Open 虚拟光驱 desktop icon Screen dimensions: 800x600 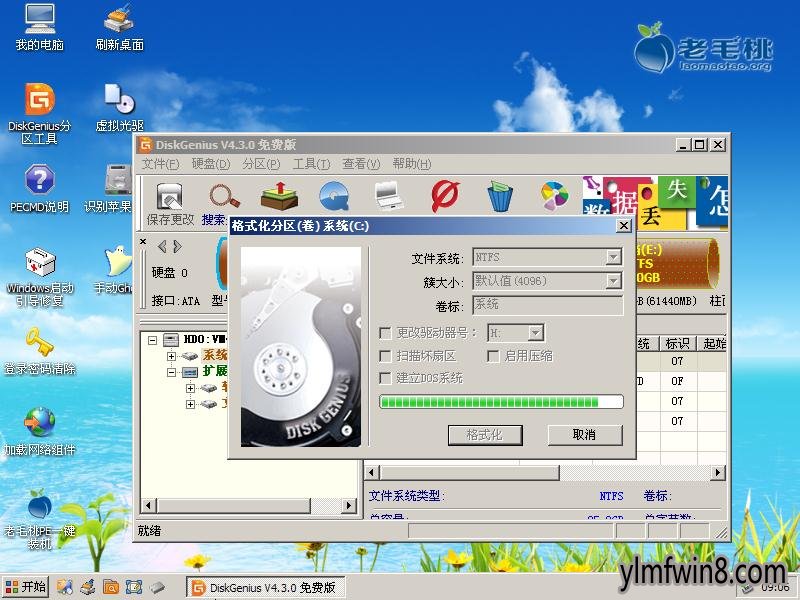pos(119,108)
